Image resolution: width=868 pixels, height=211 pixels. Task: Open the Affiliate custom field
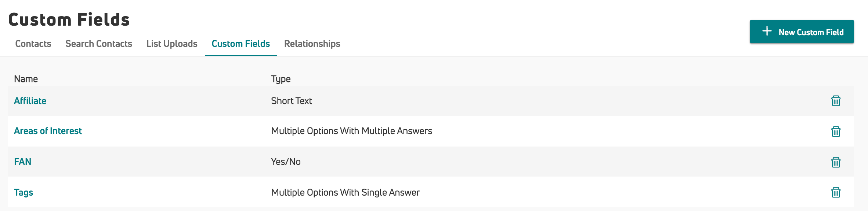30,100
